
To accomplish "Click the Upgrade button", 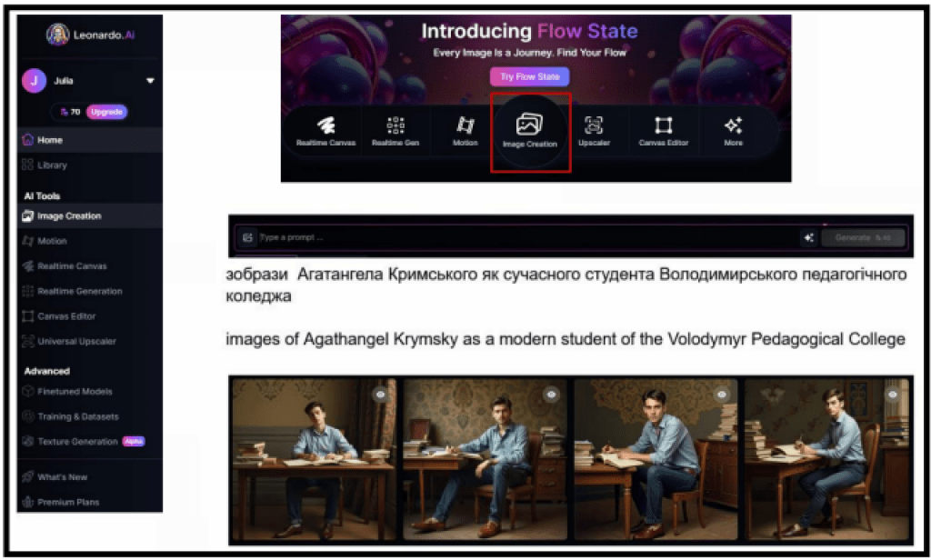I will coord(107,112).
